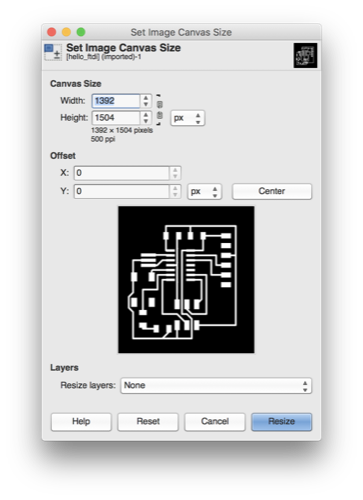Increase the Offset X with the up stepper arrow
The image size is (363, 500).
(175, 170)
